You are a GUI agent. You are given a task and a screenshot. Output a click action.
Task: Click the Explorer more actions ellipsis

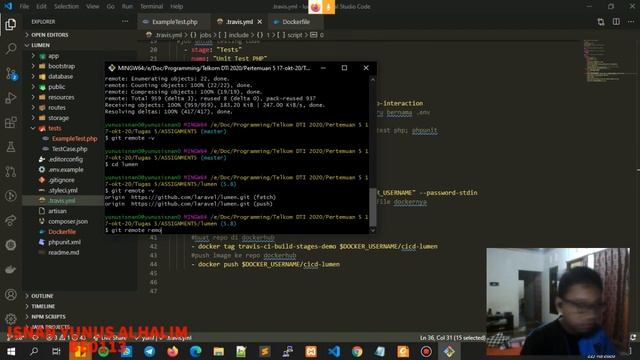tap(125, 22)
